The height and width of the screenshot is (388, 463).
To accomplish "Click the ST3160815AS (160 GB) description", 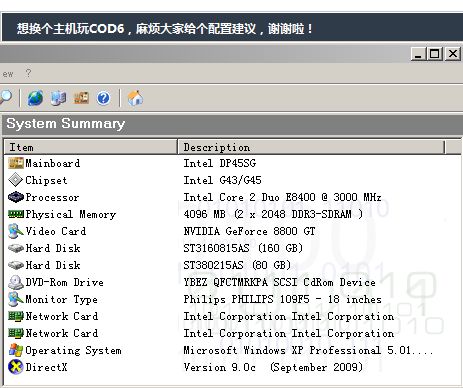I will pyautogui.click(x=243, y=248).
